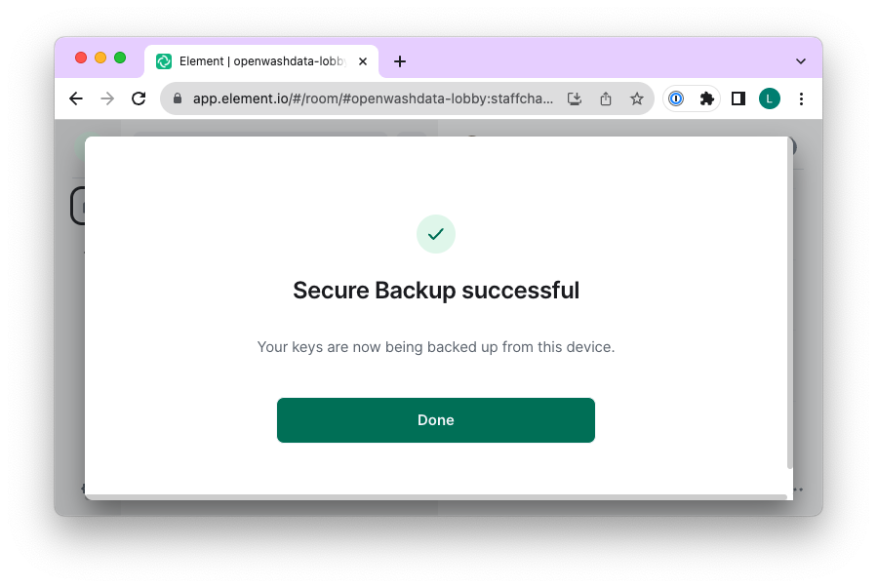Click the green checkmark success icon

coord(436,234)
